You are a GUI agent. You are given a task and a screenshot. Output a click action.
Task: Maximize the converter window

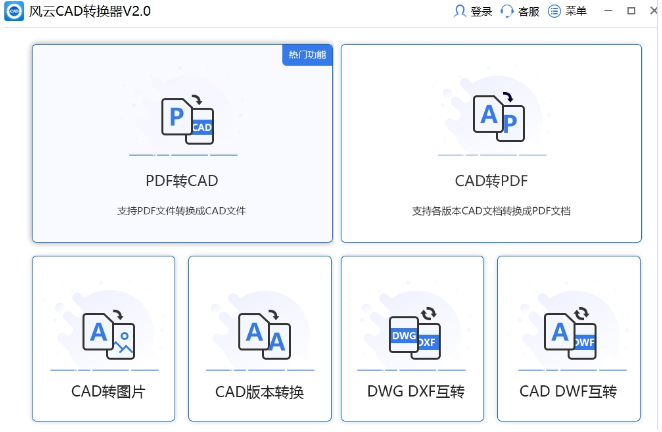[631, 11]
